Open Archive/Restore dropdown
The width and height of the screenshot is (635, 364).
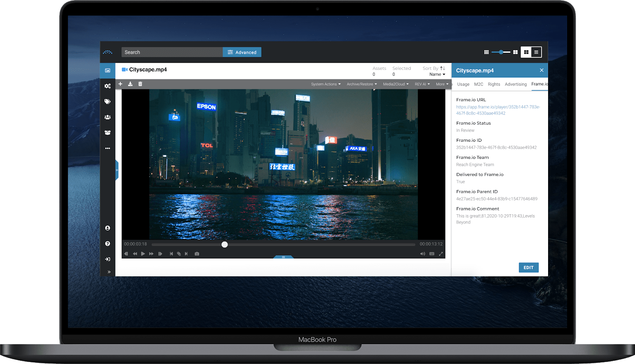click(362, 84)
